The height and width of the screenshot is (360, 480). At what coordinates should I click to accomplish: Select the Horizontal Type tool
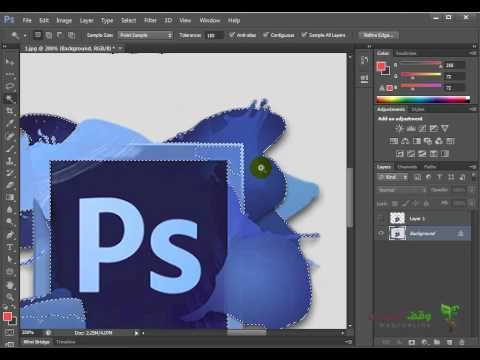pos(9,247)
